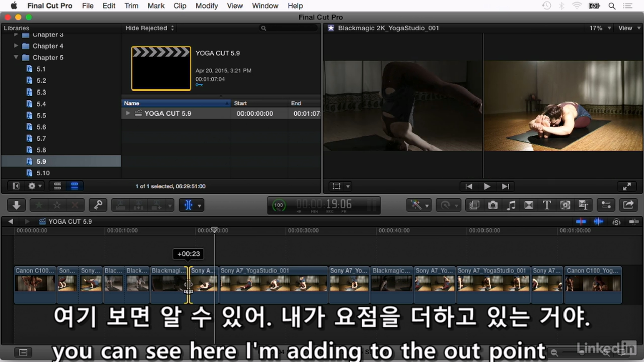
Task: Show the Effects browser
Action: [474, 205]
